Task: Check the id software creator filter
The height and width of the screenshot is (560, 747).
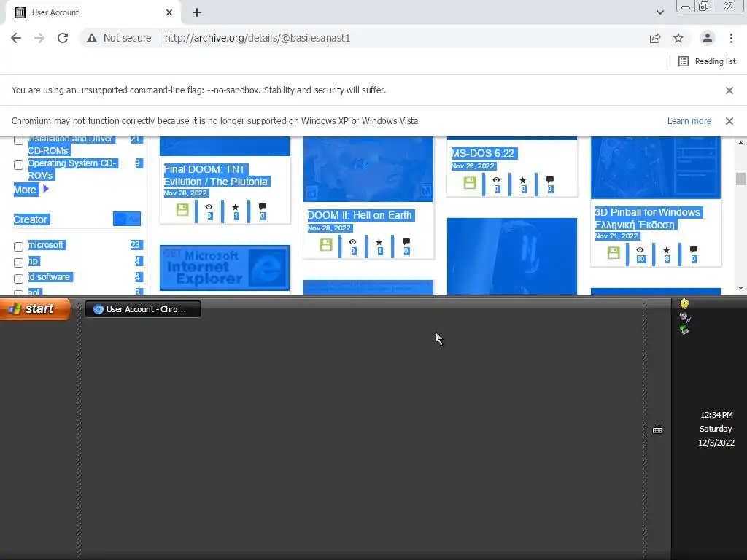Action: [18, 279]
